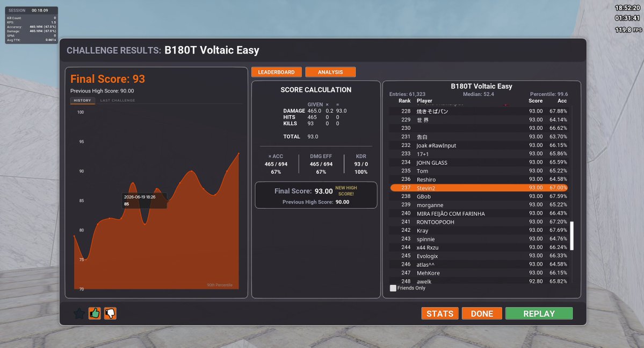Open the STATS button
The width and height of the screenshot is (644, 348).
pyautogui.click(x=440, y=314)
